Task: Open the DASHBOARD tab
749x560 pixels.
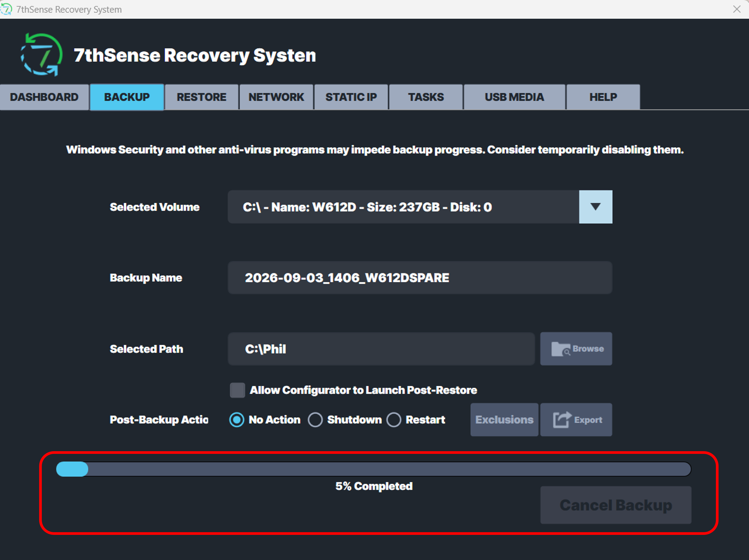Action: 44,97
